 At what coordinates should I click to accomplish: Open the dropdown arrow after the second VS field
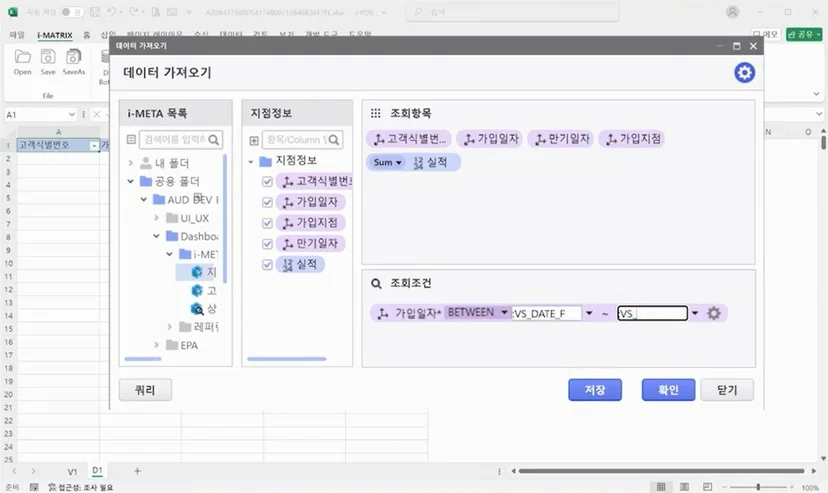pyautogui.click(x=695, y=313)
